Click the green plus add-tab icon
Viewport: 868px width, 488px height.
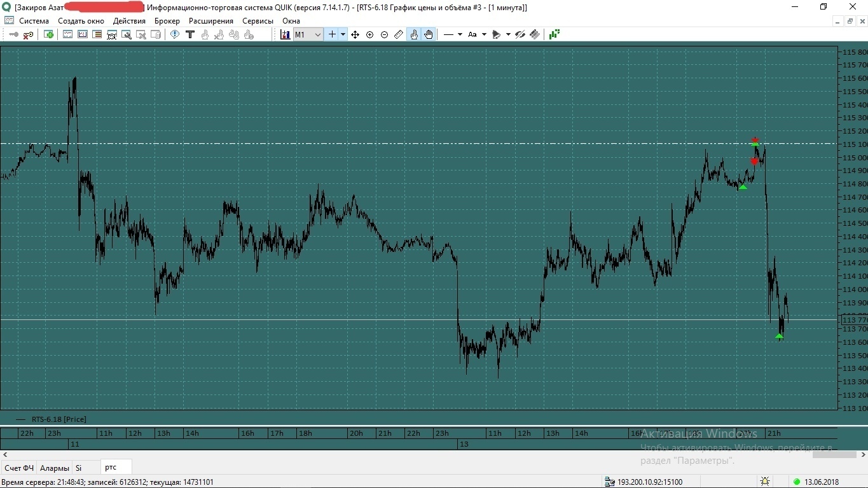tap(49, 34)
